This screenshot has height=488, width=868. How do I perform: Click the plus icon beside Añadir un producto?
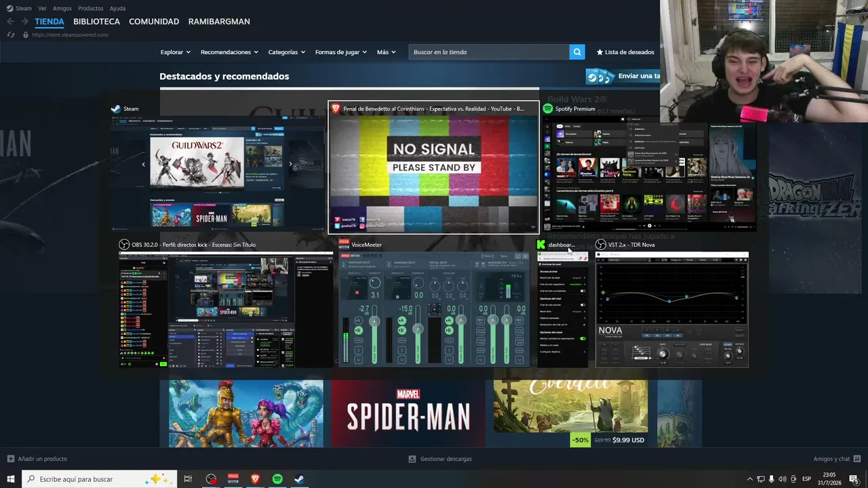click(x=10, y=459)
